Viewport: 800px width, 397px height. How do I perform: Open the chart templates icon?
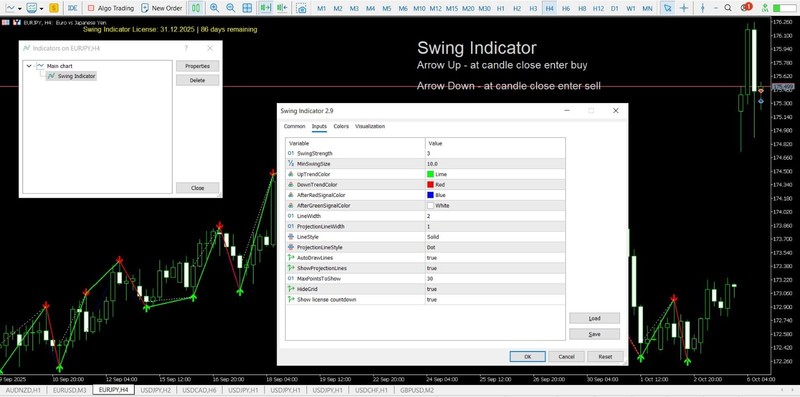(x=34, y=8)
